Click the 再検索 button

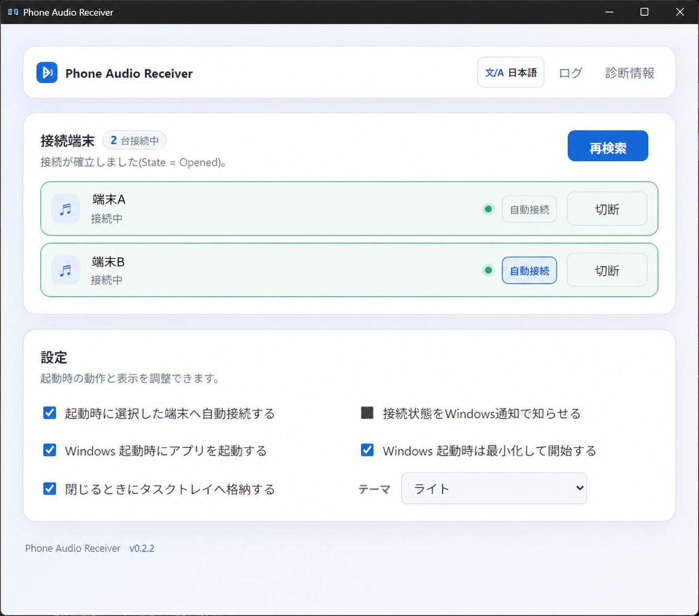point(608,146)
